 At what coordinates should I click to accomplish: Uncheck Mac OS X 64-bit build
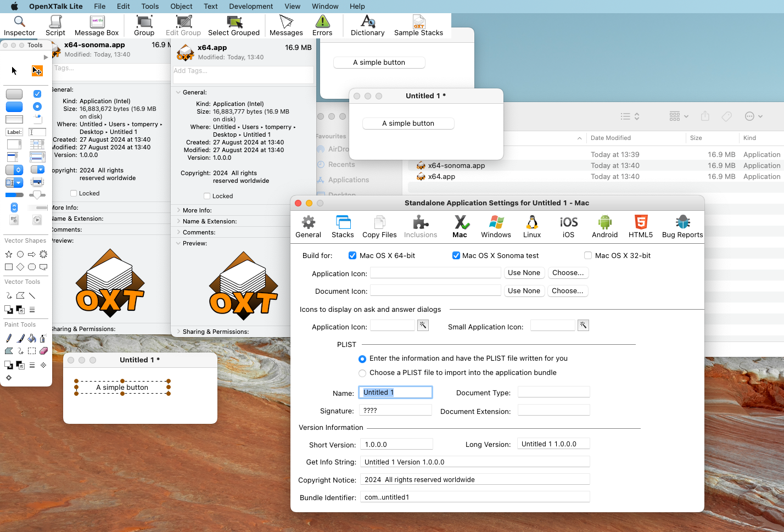[352, 255]
